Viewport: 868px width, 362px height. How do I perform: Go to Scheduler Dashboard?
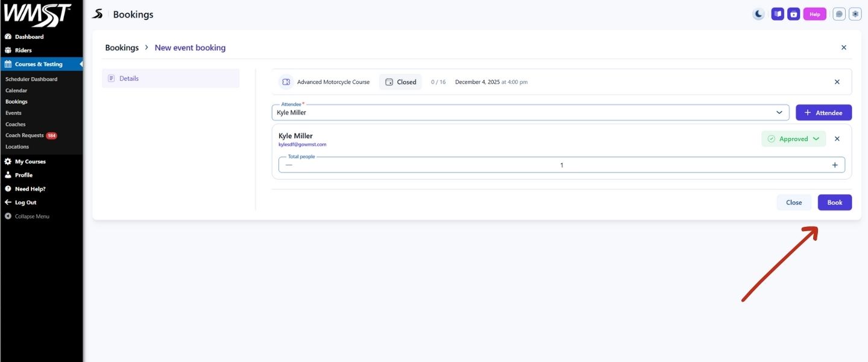(x=31, y=79)
